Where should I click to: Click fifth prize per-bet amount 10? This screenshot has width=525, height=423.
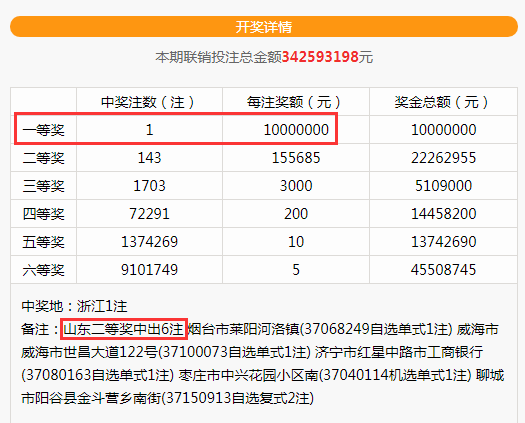point(296,242)
